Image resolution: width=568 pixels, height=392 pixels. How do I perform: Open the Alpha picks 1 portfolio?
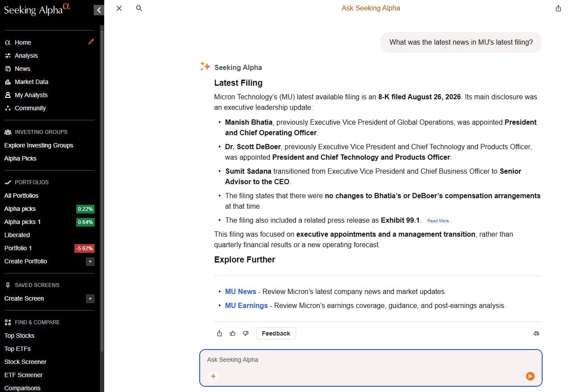pos(22,222)
